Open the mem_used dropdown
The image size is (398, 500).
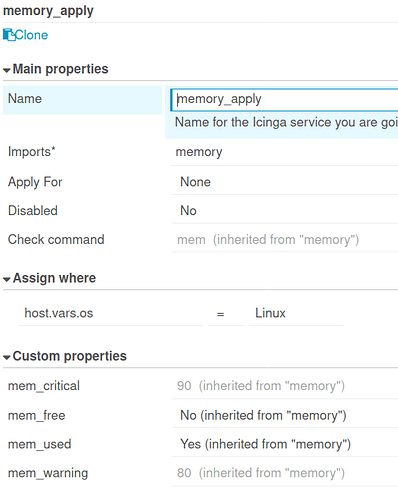(x=285, y=444)
